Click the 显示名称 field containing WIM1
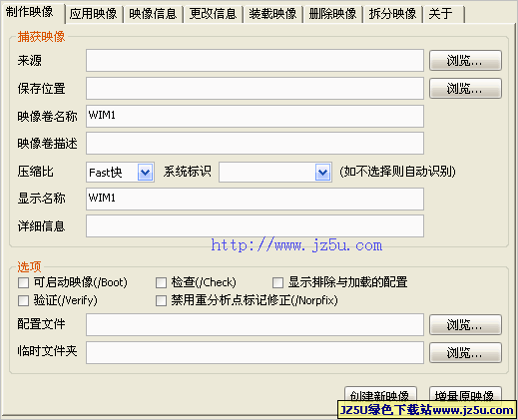This screenshot has height=420, width=518. [255, 199]
